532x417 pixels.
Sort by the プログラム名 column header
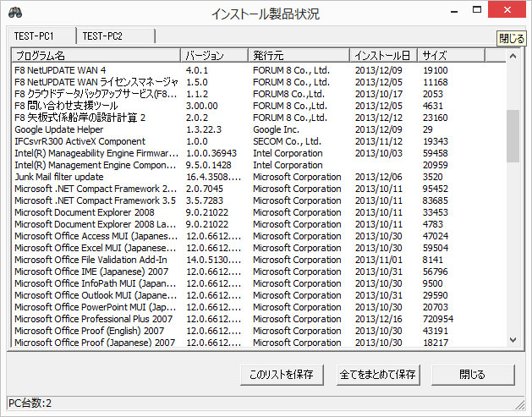coord(96,55)
